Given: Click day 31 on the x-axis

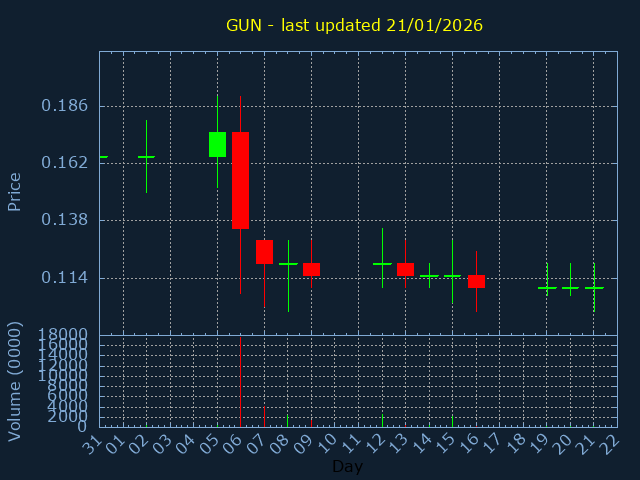Looking at the screenshot, I should click(x=94, y=441).
